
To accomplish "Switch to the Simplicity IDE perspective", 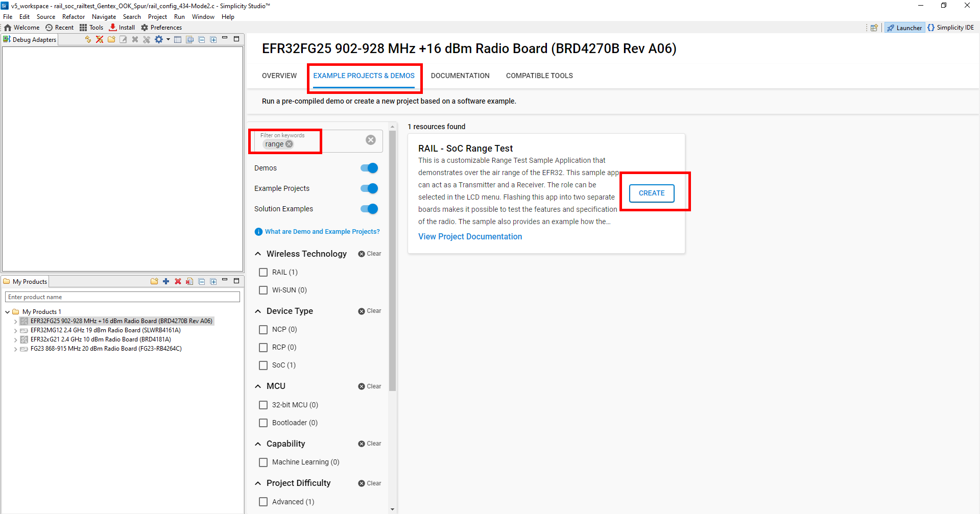I will tap(951, 28).
